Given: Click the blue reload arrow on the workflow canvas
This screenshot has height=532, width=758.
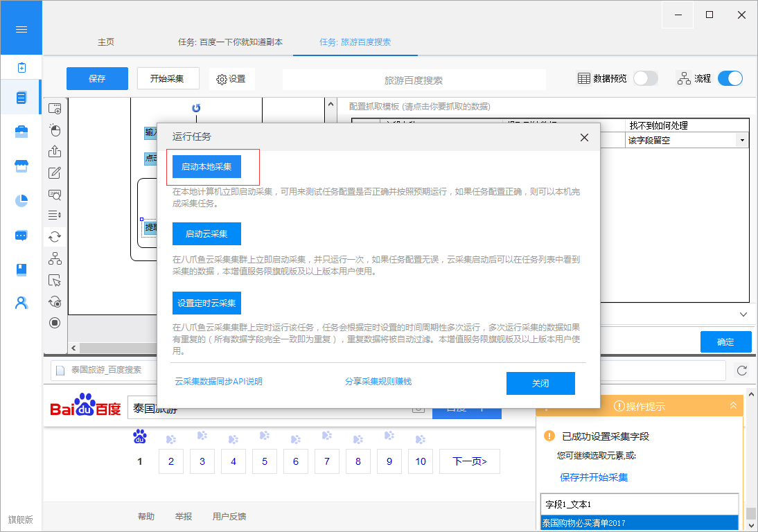Looking at the screenshot, I should 196,108.
